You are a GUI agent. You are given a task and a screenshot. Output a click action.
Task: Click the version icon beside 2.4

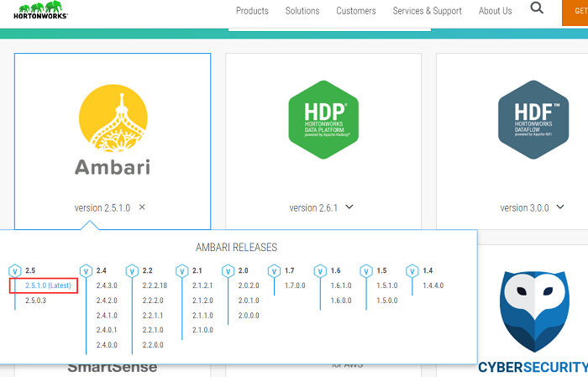(86, 270)
